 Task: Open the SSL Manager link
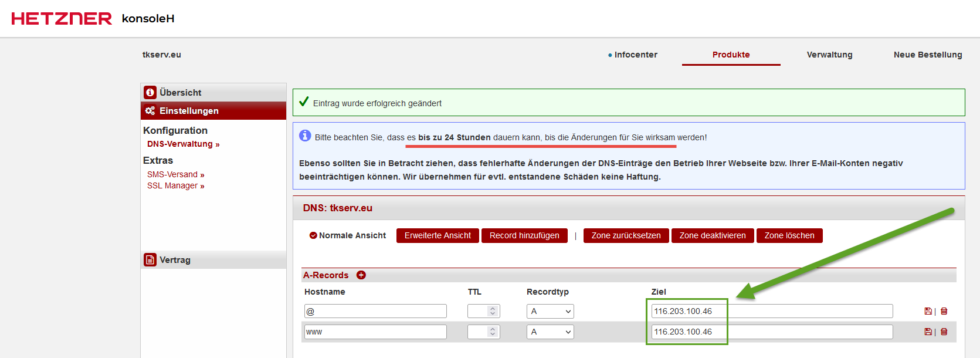tap(175, 186)
